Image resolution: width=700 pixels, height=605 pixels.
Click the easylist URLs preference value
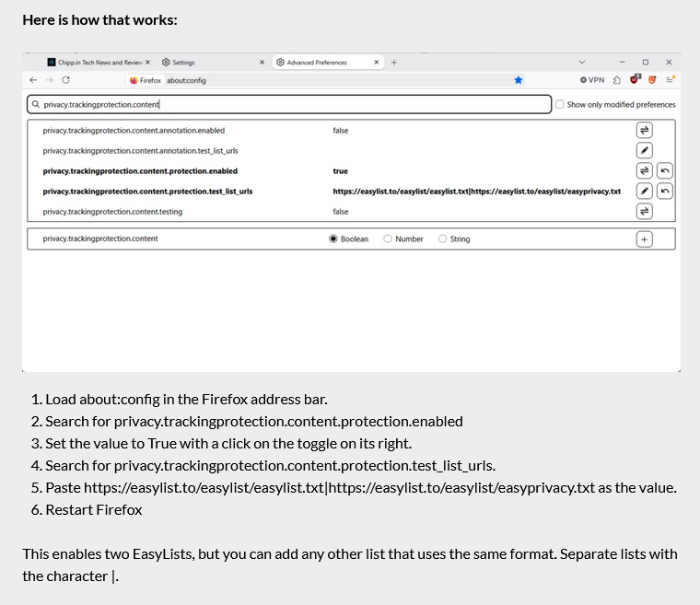pyautogui.click(x=477, y=192)
